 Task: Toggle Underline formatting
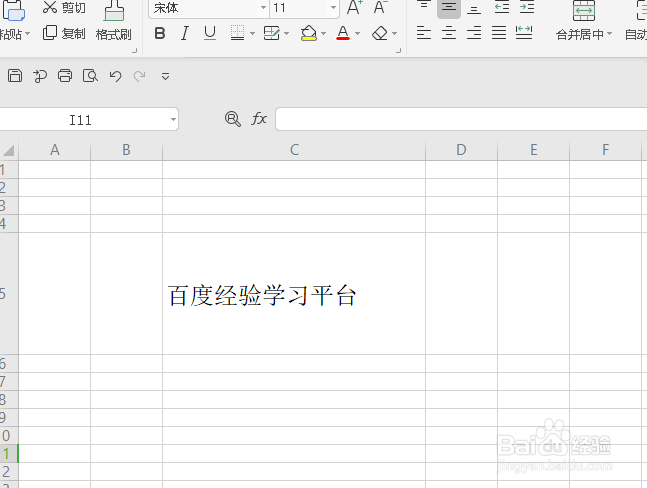(x=210, y=33)
